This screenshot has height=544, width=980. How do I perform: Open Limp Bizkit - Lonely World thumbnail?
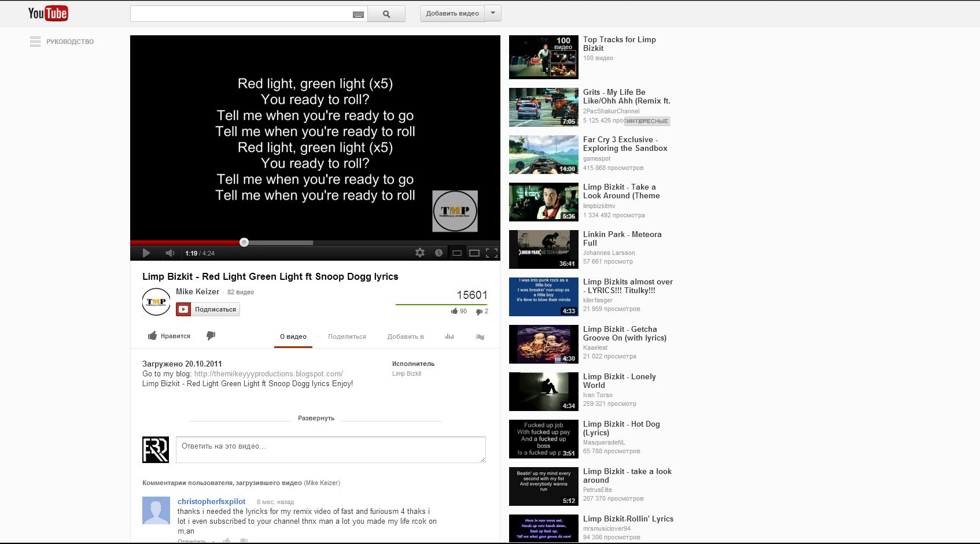point(544,392)
